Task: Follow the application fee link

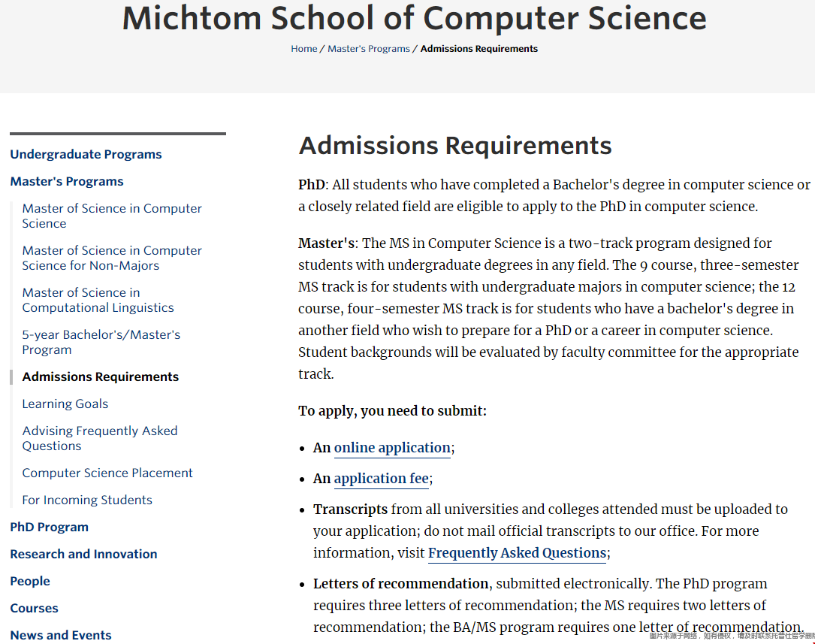Action: pyautogui.click(x=381, y=479)
